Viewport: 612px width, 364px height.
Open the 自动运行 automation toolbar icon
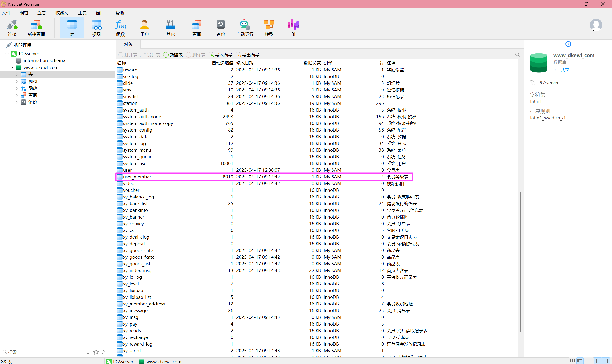pyautogui.click(x=245, y=28)
